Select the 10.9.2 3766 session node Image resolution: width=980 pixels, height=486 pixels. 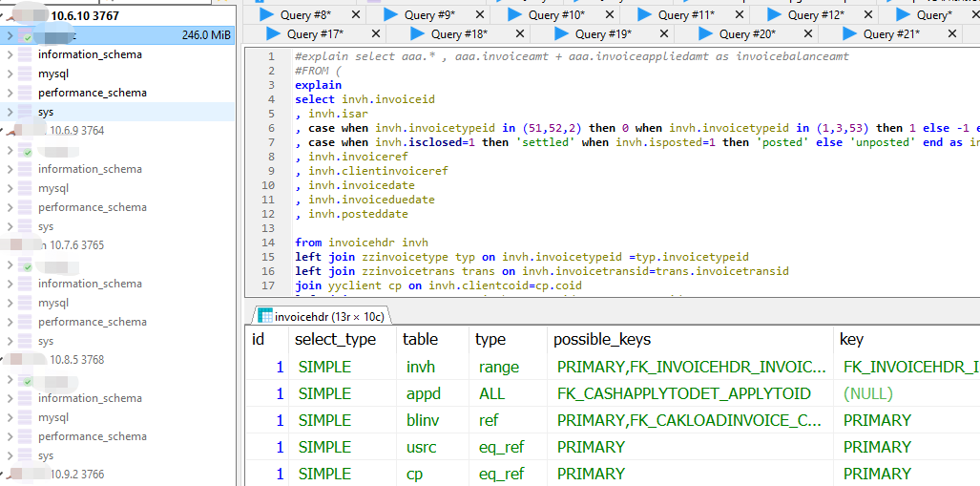click(77, 475)
